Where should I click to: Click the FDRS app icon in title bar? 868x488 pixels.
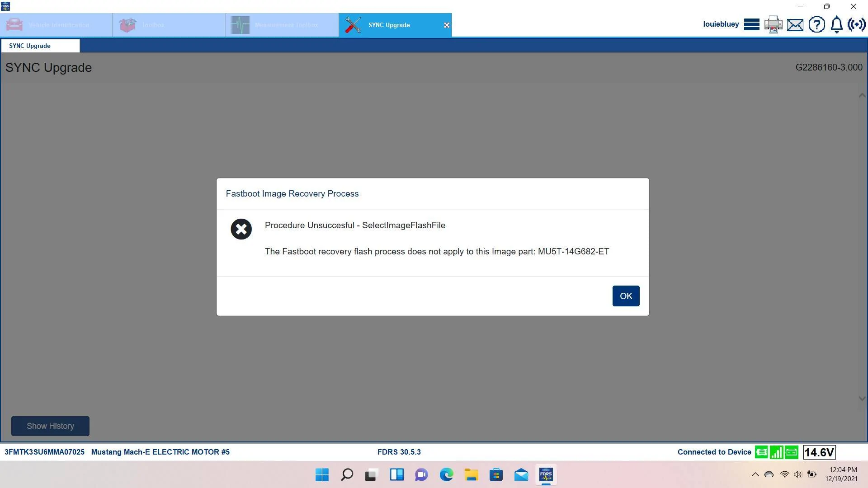coord(5,6)
